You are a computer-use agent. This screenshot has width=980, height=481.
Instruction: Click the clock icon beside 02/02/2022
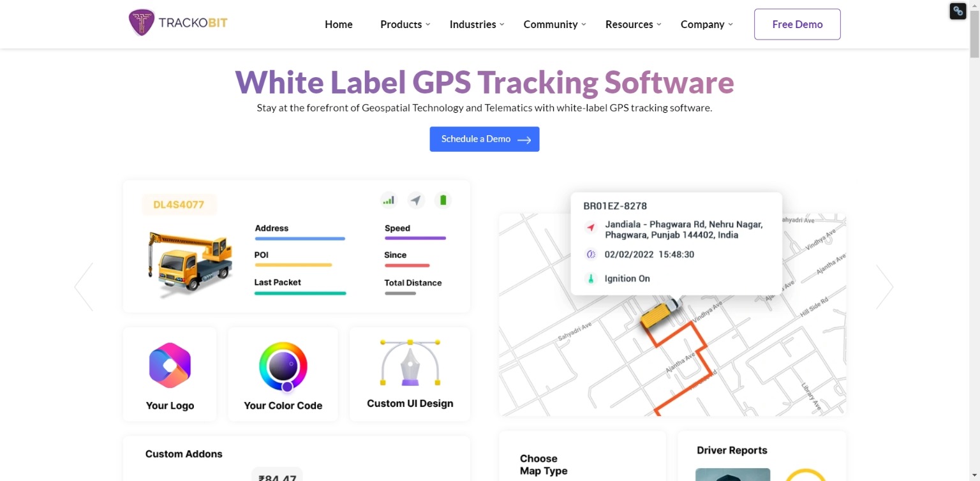pyautogui.click(x=591, y=255)
